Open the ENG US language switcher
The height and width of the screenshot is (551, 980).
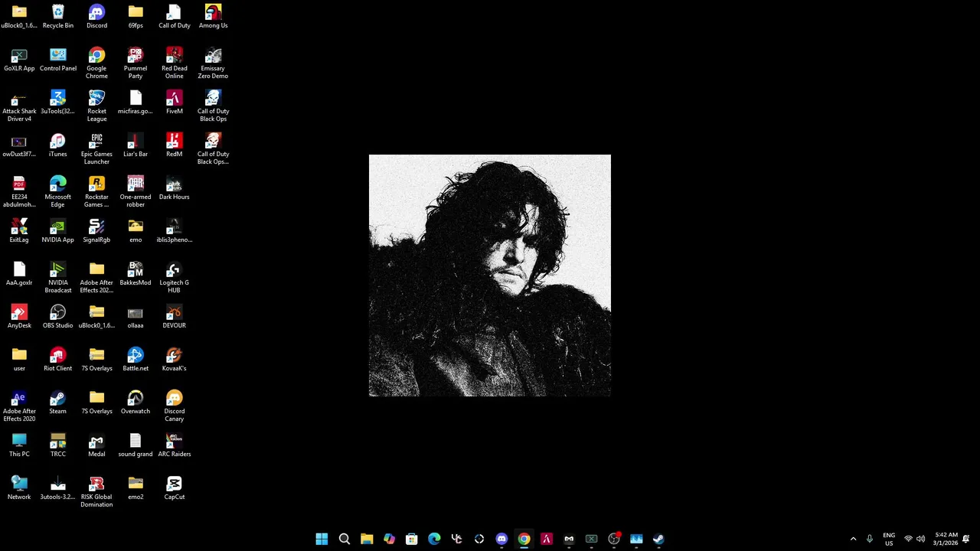[x=889, y=539]
